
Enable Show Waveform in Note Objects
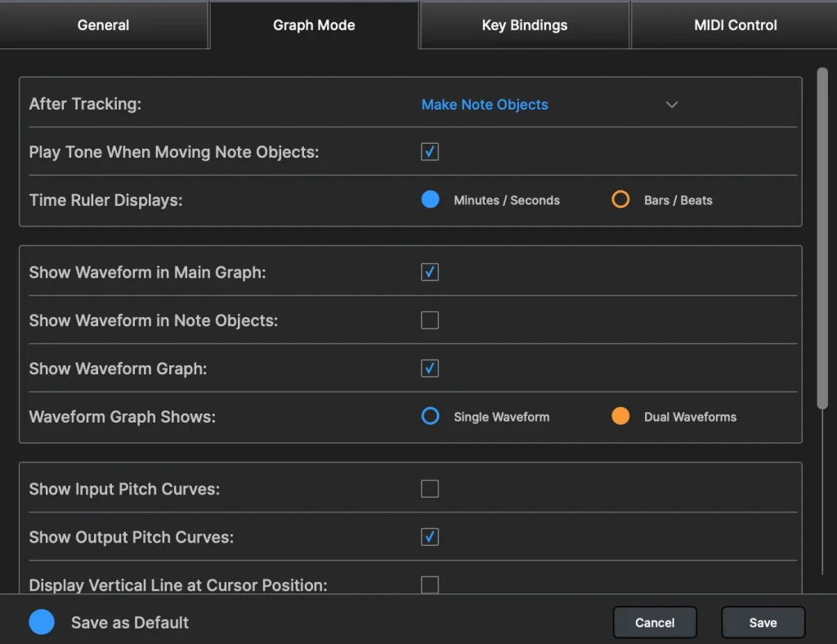click(x=430, y=320)
